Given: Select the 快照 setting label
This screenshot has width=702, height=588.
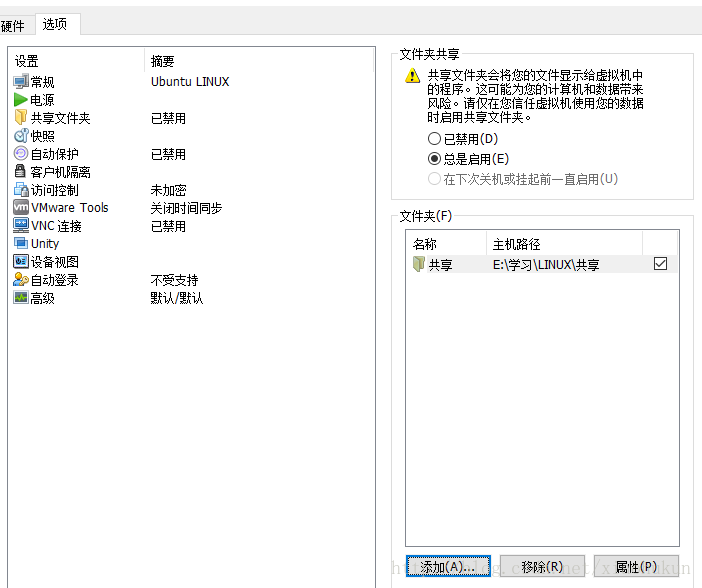Looking at the screenshot, I should coord(43,136).
